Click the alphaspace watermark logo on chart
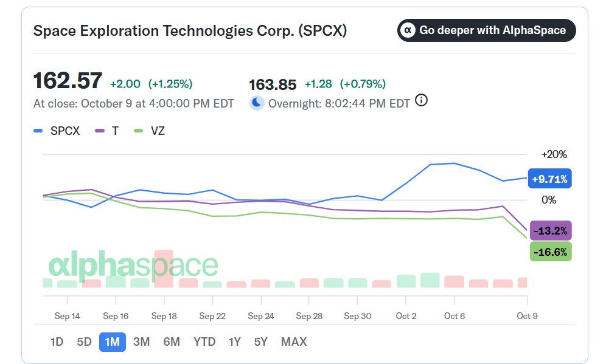The width and height of the screenshot is (606, 364). coord(133,265)
